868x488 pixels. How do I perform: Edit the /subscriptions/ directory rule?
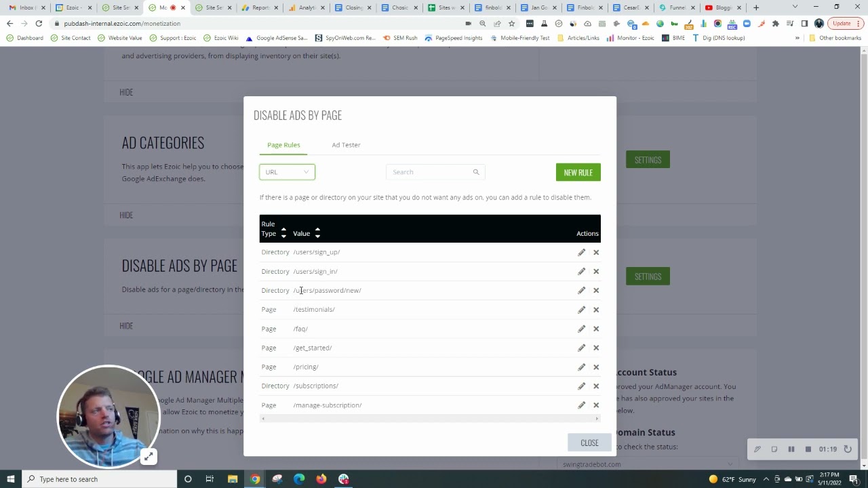click(581, 386)
